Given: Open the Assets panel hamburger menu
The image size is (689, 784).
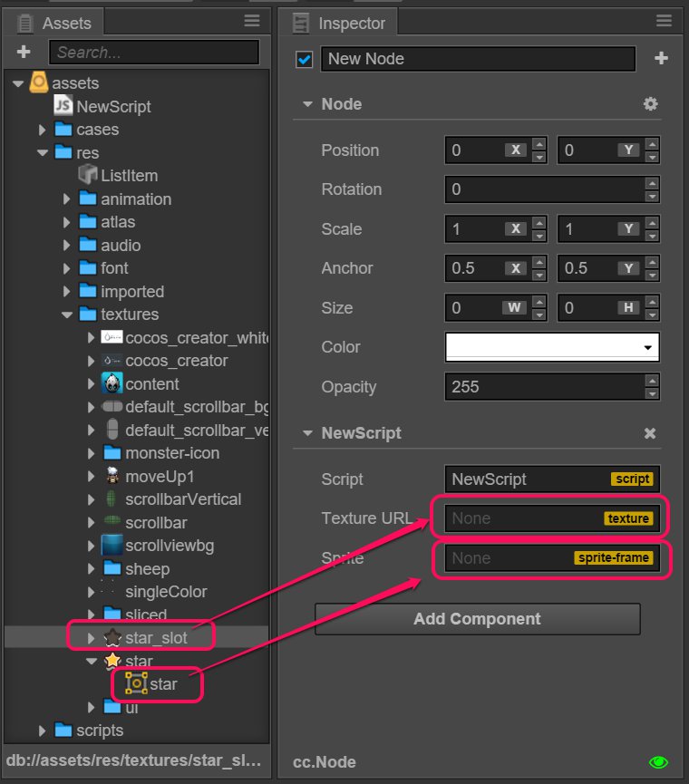Looking at the screenshot, I should pyautogui.click(x=252, y=22).
